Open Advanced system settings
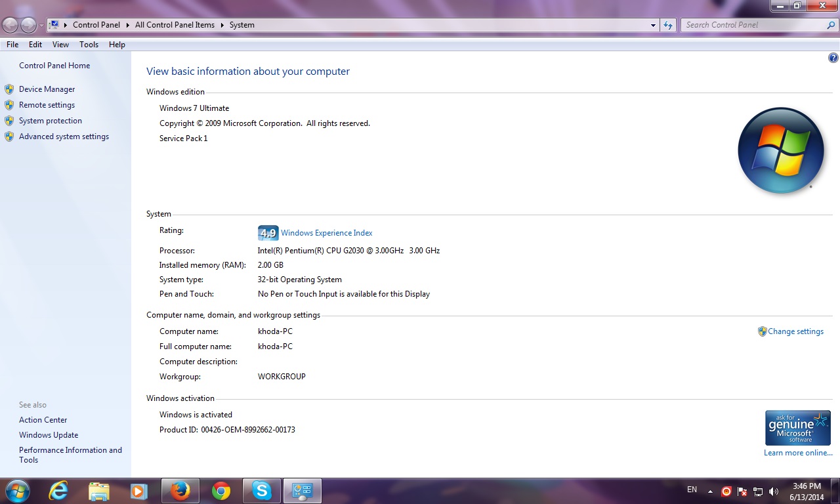Image resolution: width=840 pixels, height=504 pixels. click(64, 136)
